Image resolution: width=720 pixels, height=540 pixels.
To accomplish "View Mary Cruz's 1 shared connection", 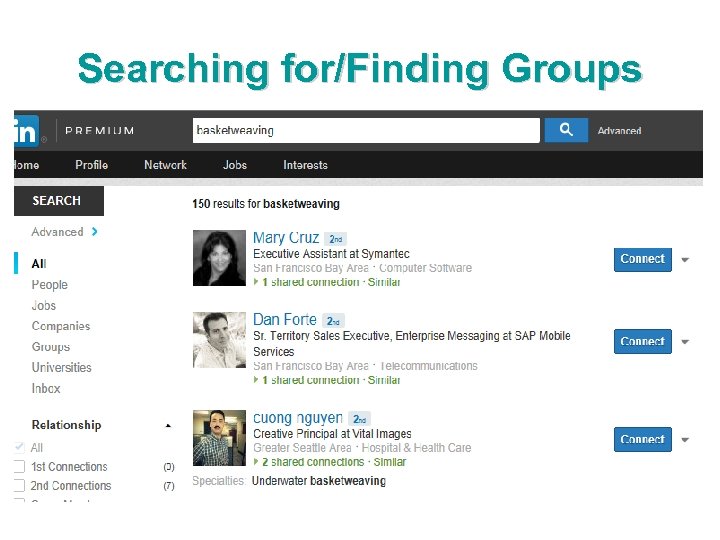I will pyautogui.click(x=310, y=282).
